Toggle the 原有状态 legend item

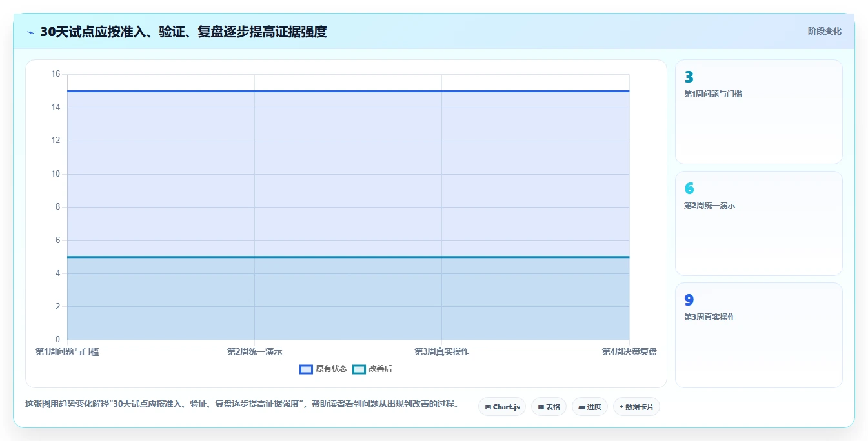pos(323,369)
